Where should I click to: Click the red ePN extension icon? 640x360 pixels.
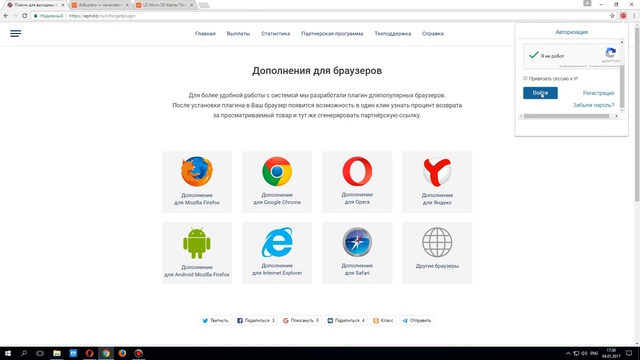point(623,16)
